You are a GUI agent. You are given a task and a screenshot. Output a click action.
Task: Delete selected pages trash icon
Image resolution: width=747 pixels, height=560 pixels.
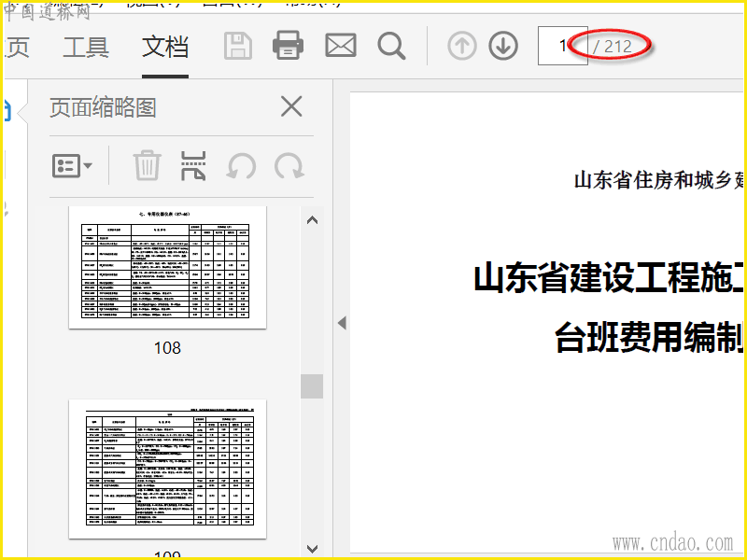(x=147, y=166)
